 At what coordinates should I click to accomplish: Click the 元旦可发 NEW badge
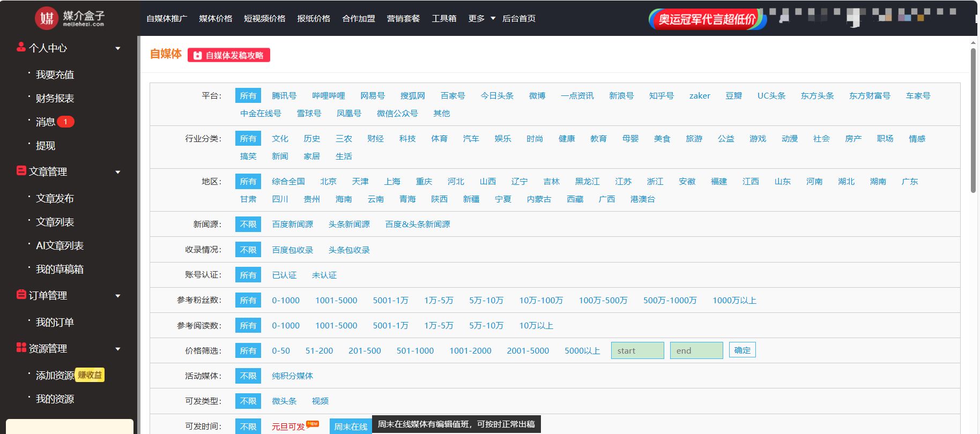pos(313,423)
